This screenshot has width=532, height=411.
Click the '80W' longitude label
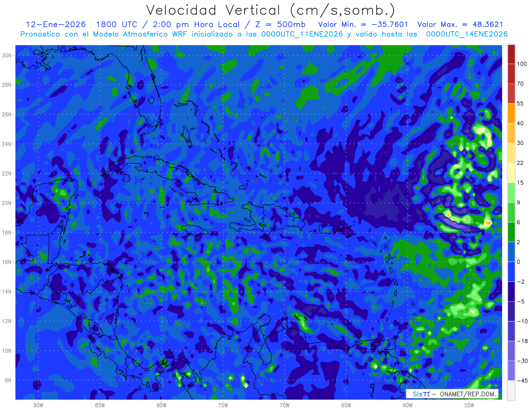click(x=161, y=405)
